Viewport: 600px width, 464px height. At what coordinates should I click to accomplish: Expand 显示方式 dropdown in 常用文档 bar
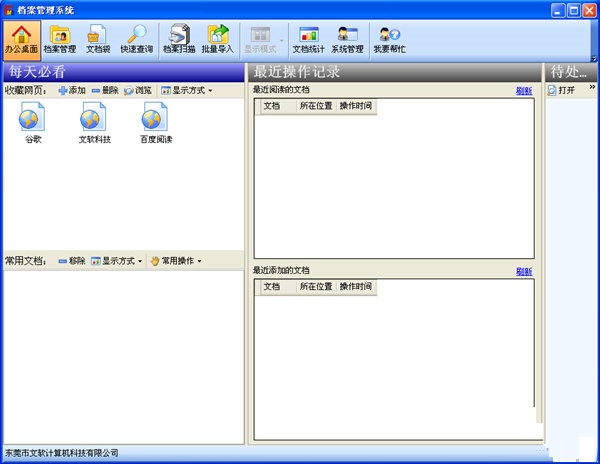[x=116, y=261]
